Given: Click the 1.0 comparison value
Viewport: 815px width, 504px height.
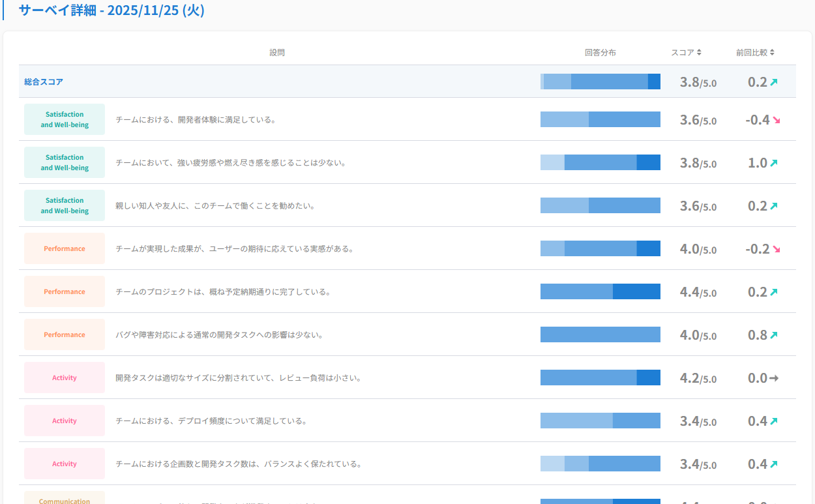Looking at the screenshot, I should tap(758, 163).
